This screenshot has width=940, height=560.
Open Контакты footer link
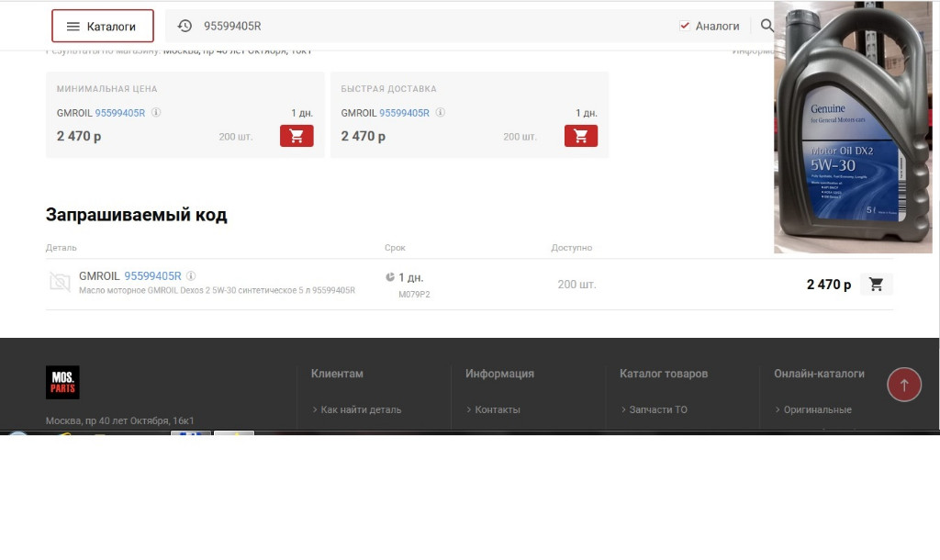498,410
